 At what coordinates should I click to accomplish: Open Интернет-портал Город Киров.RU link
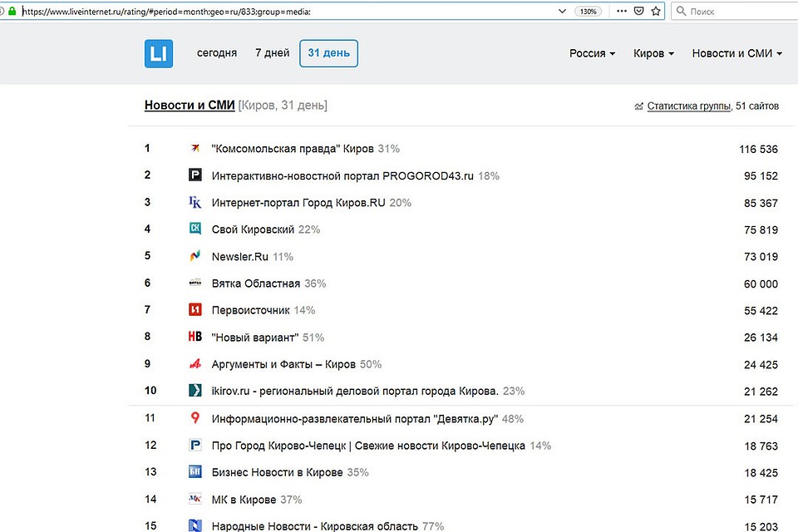click(298, 203)
